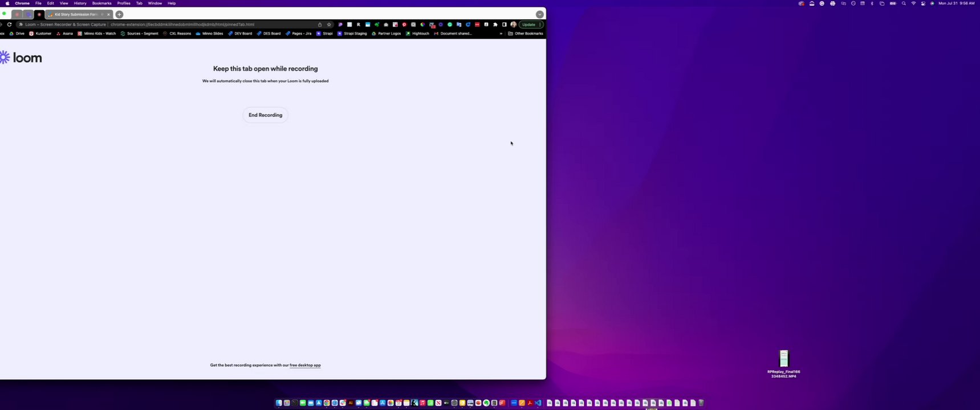
Task: Open the Window menu
Action: click(x=155, y=3)
